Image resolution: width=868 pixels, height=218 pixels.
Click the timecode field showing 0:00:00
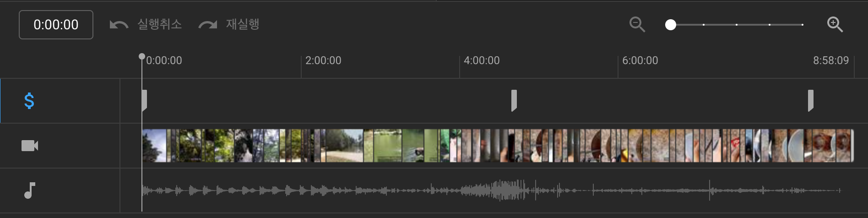point(56,25)
